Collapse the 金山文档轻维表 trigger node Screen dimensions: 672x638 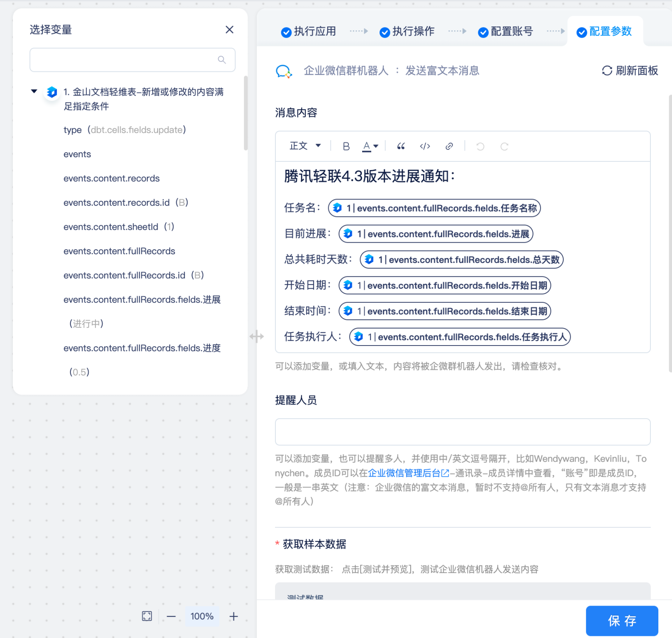pyautogui.click(x=34, y=91)
